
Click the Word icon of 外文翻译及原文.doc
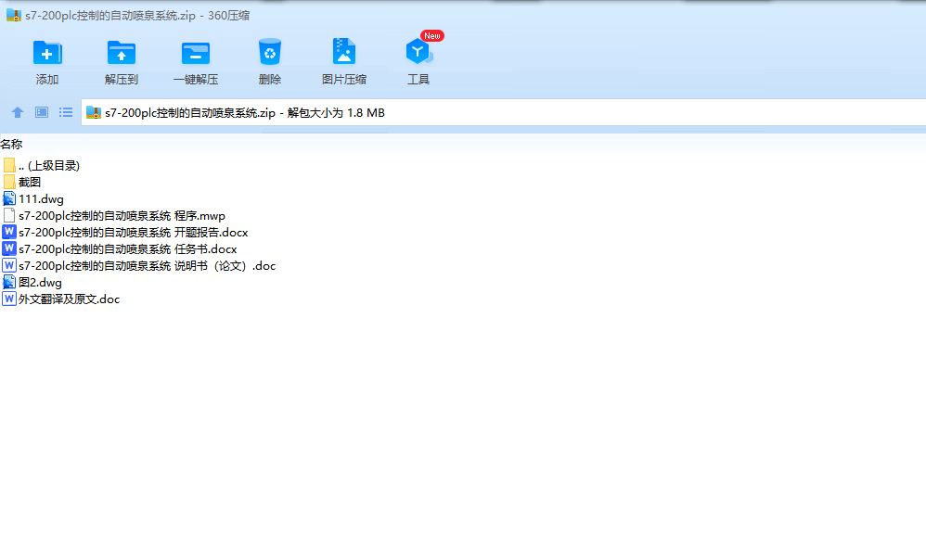click(9, 299)
